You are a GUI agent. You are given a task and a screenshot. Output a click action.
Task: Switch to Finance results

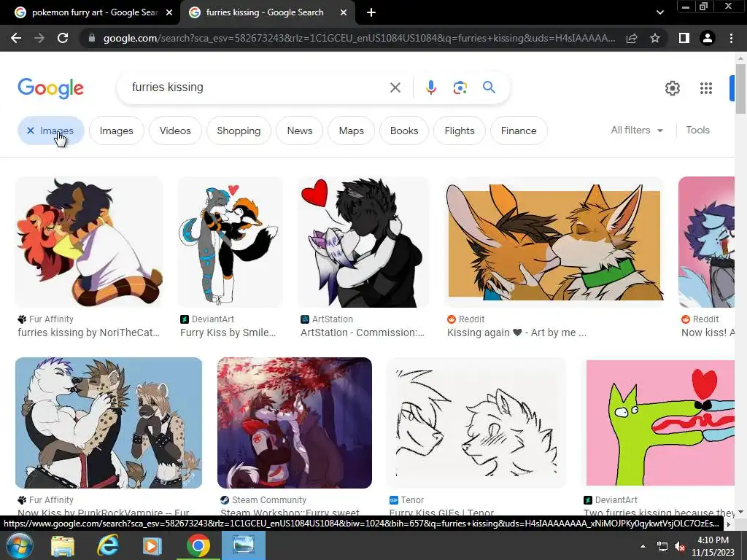(x=519, y=131)
